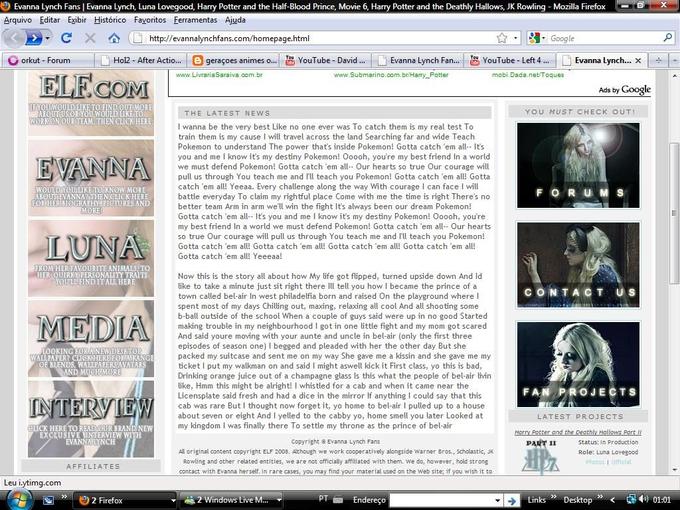
Task: Open the Histórico menu
Action: coord(110,20)
